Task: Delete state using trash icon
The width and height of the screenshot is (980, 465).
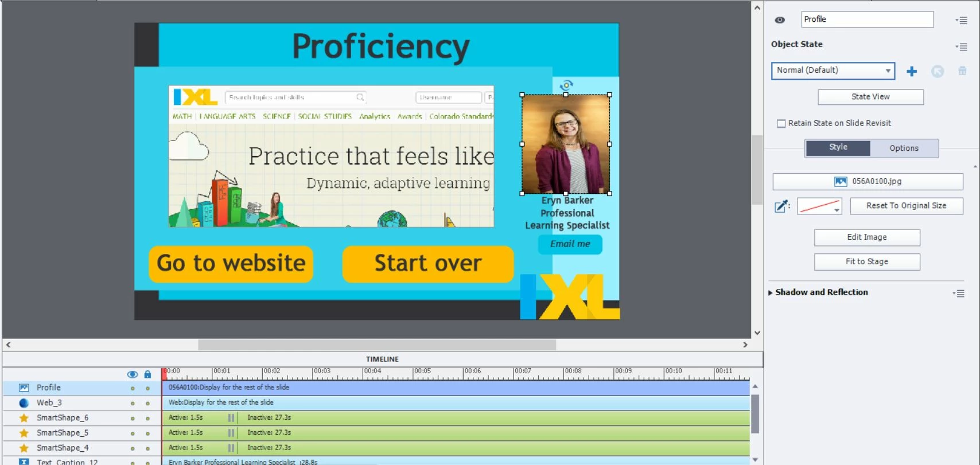Action: [x=962, y=71]
